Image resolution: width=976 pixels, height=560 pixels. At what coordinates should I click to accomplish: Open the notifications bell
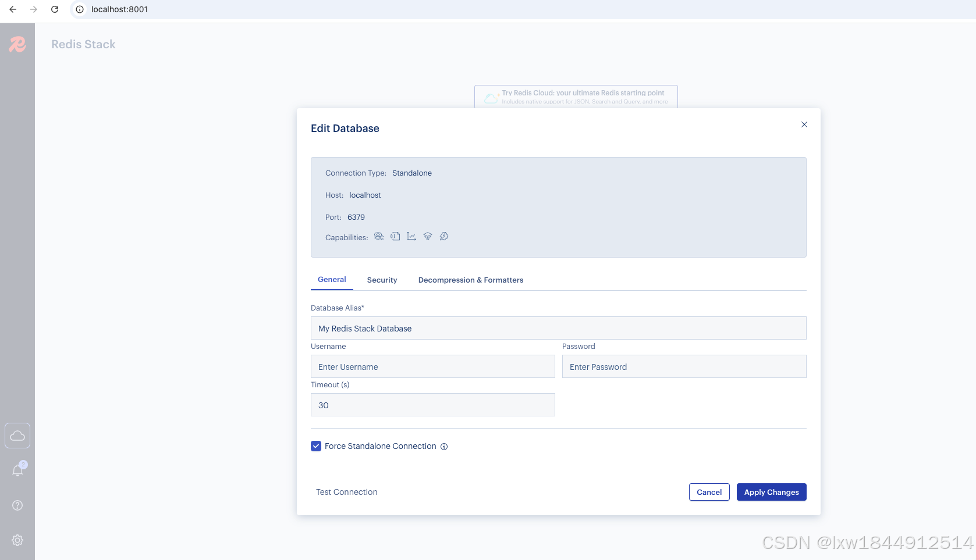point(18,470)
